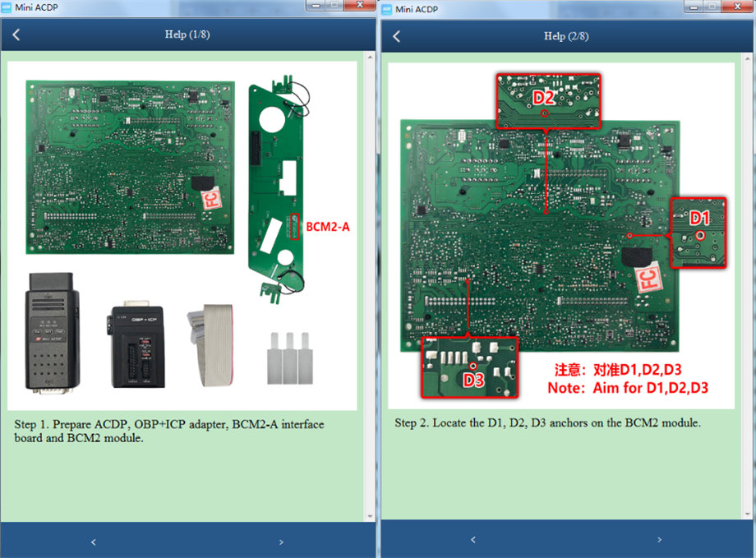This screenshot has height=558, width=756.
Task: Go to next page in Help (2/8) footer
Action: [659, 540]
